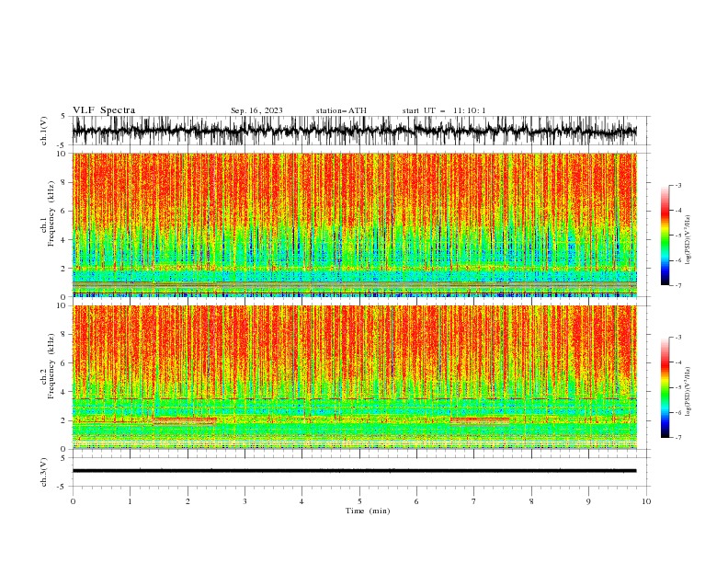The image size is (728, 563).
Task: Click the "-7" tick on ch.2 colorbar
Action: coord(678,437)
